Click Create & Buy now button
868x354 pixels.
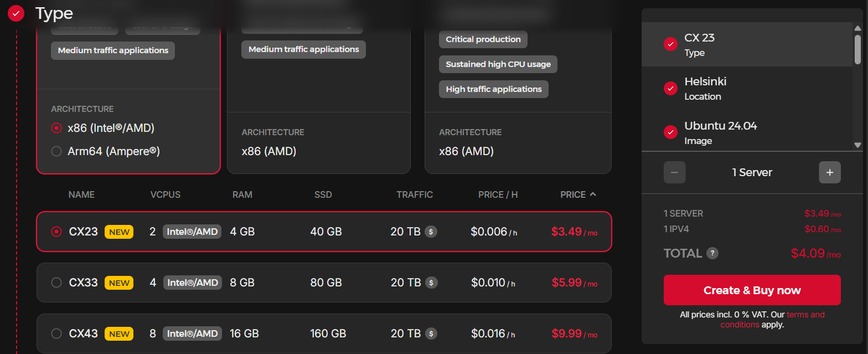click(752, 290)
